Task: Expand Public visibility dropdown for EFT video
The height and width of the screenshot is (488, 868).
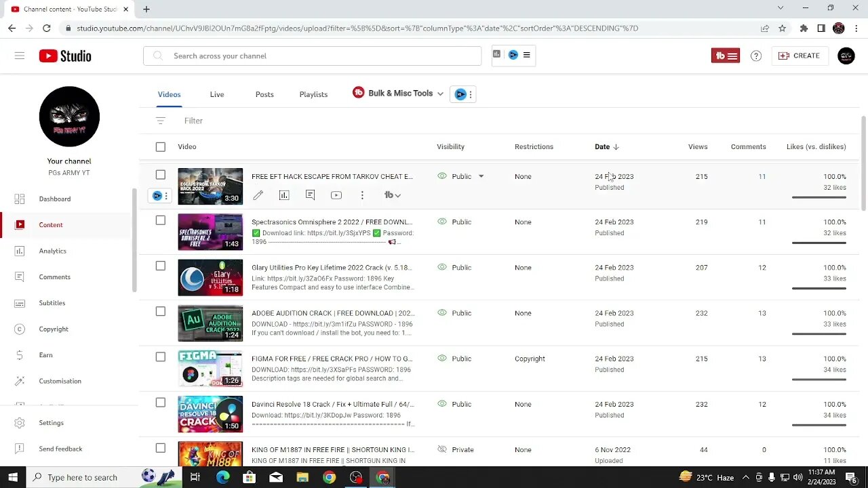Action: [x=481, y=176]
